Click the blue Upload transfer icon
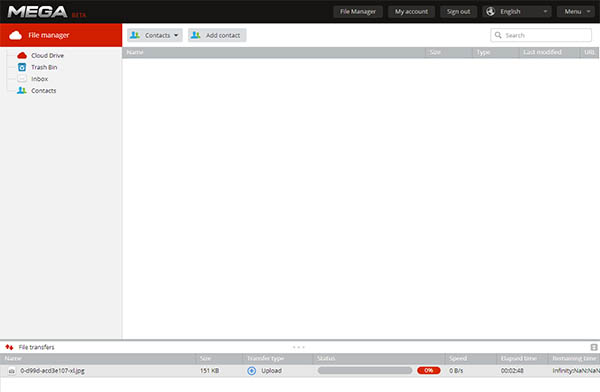Image resolution: width=600 pixels, height=392 pixels. pos(251,371)
